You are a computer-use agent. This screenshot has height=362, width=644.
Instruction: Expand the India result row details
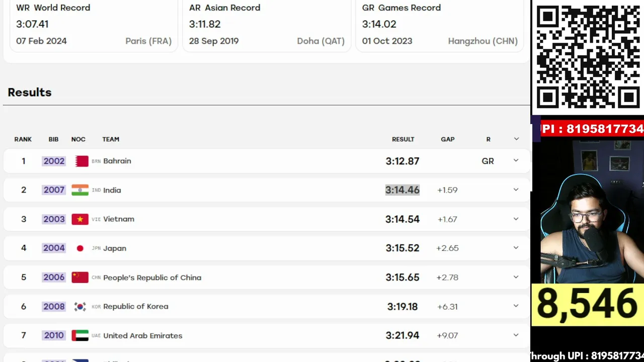pos(516,190)
